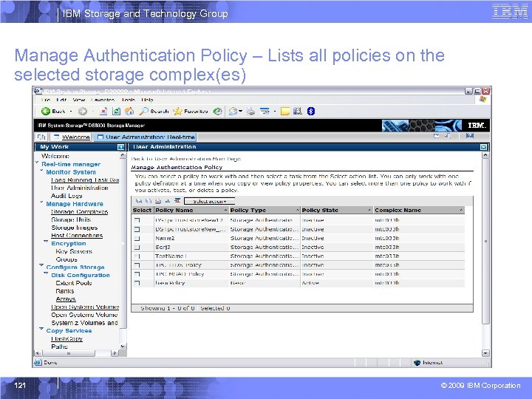Open the Back button history dropdown arrow
The image size is (532, 399).
tap(71, 112)
